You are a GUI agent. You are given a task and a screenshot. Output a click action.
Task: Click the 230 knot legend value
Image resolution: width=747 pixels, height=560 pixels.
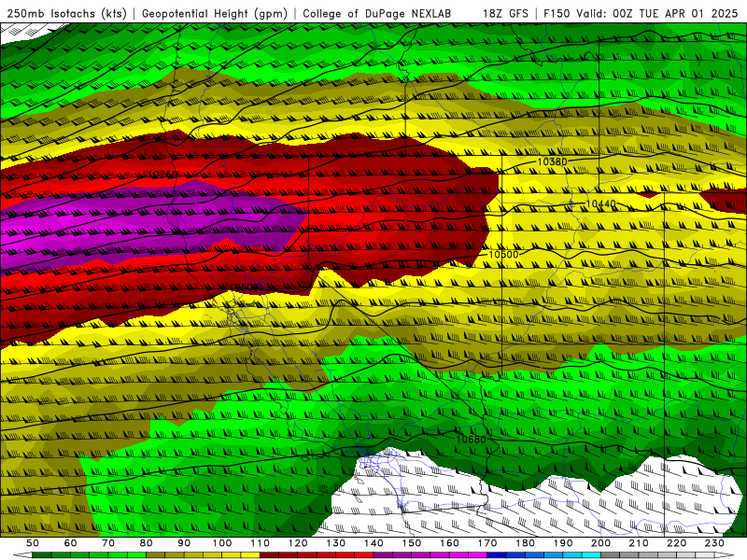[x=714, y=543]
